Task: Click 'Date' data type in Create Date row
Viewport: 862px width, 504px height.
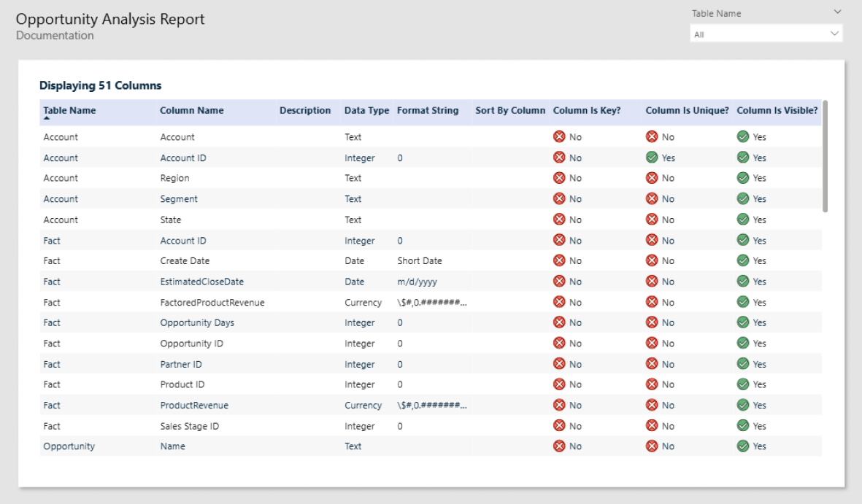Action: click(355, 260)
